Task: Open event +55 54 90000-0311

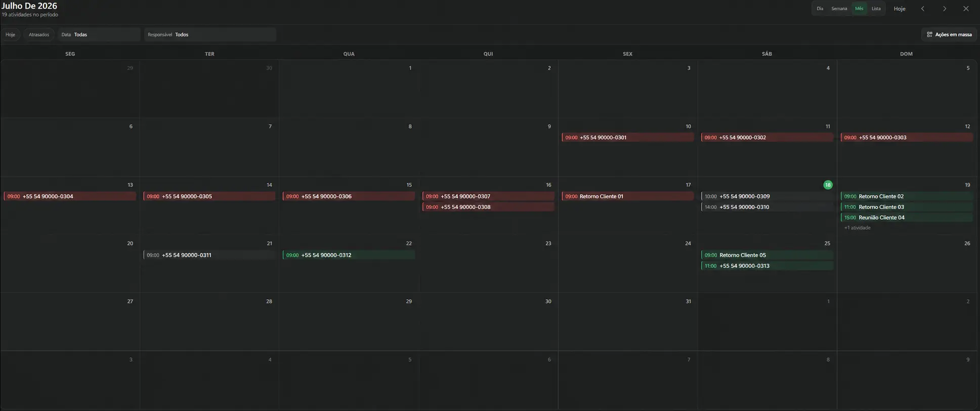Action: click(x=209, y=255)
